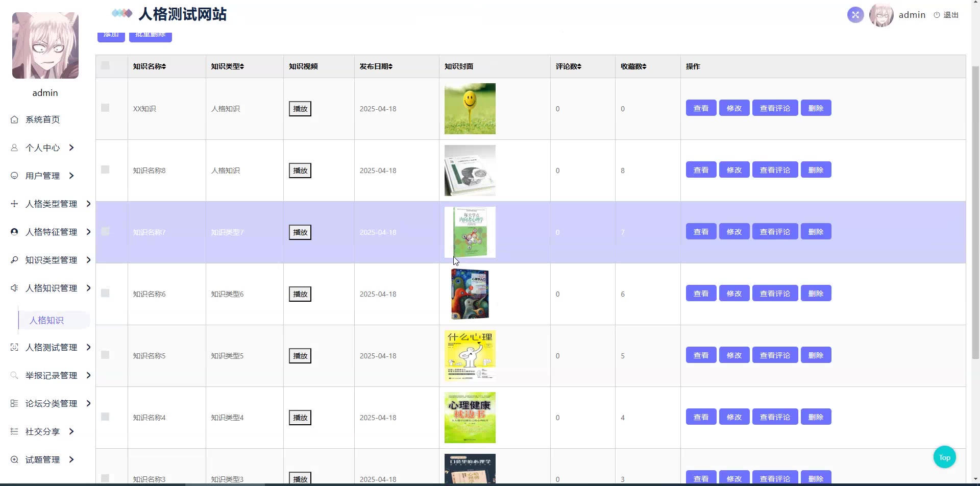Screen dimensions: 980x486
Task: Click the 退出 logout link
Action: pyautogui.click(x=950, y=15)
